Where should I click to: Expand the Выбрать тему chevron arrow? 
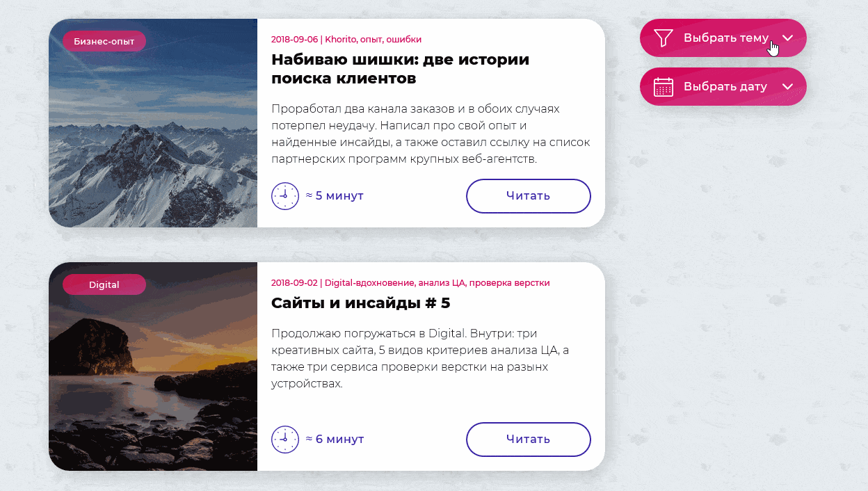[x=787, y=38]
